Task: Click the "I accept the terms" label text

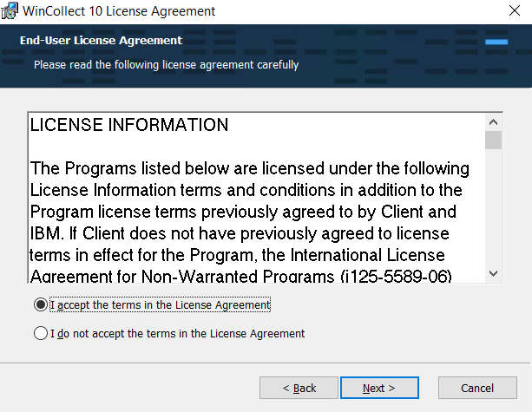Action: [161, 305]
